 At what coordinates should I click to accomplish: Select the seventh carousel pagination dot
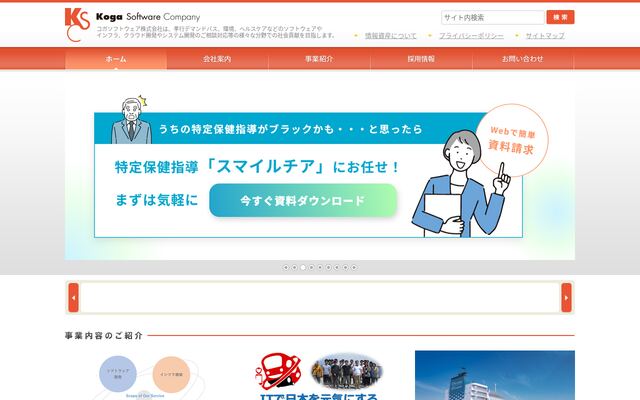click(337, 267)
